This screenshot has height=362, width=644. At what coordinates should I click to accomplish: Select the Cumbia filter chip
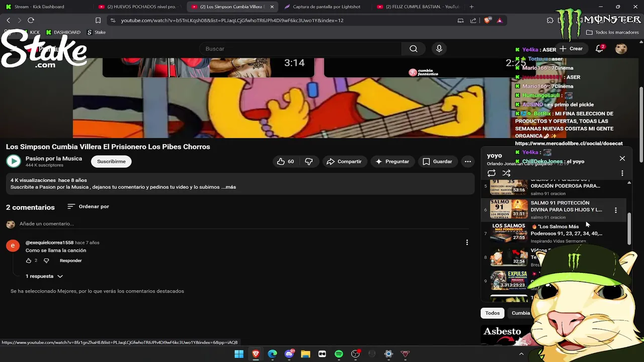[521, 313]
